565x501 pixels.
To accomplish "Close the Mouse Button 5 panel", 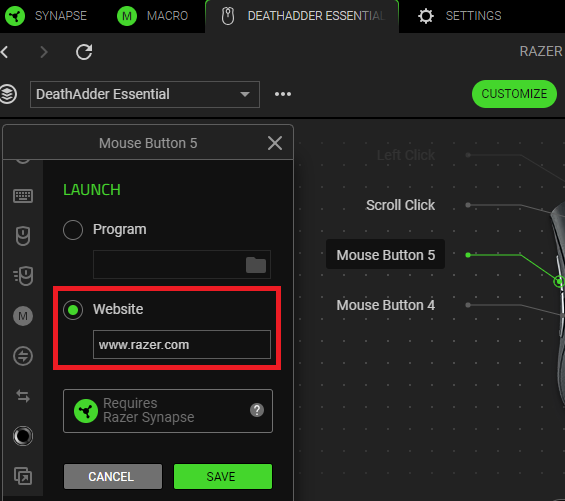I will click(x=275, y=143).
